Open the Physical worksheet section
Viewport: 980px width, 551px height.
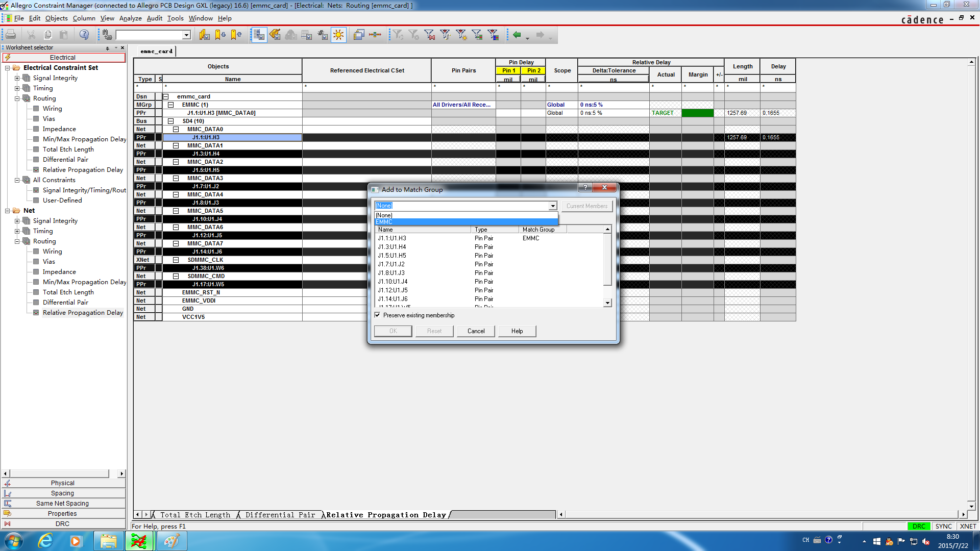click(63, 483)
